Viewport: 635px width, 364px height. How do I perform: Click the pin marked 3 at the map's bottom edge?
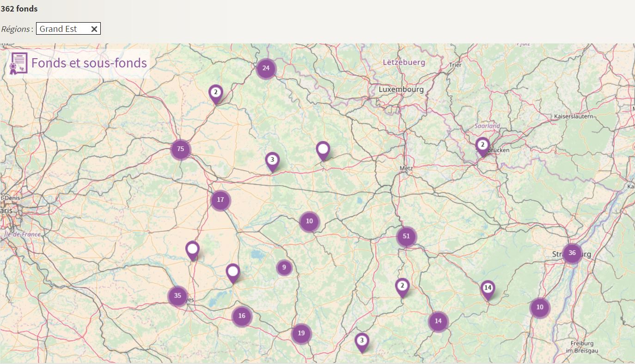pyautogui.click(x=362, y=342)
